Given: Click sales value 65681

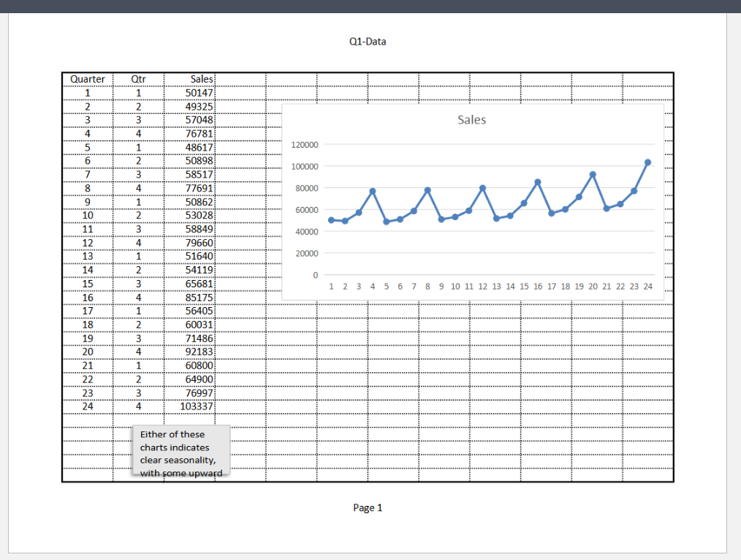Looking at the screenshot, I should [199, 284].
